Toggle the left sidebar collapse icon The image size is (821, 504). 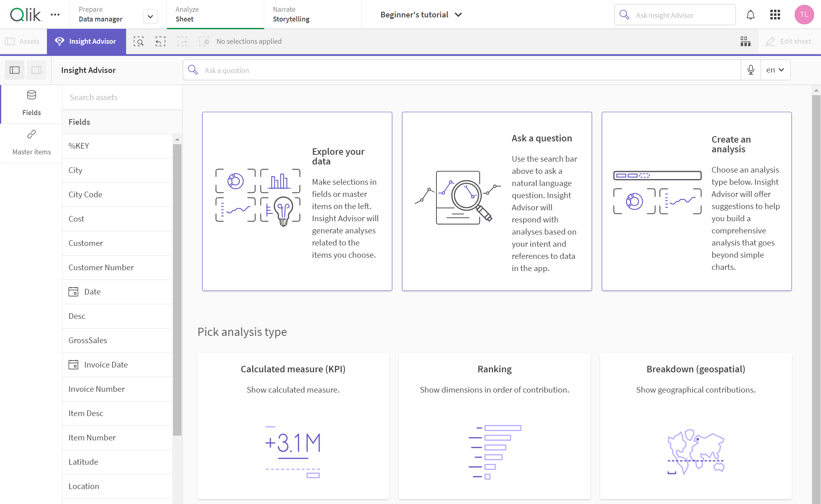(14, 70)
